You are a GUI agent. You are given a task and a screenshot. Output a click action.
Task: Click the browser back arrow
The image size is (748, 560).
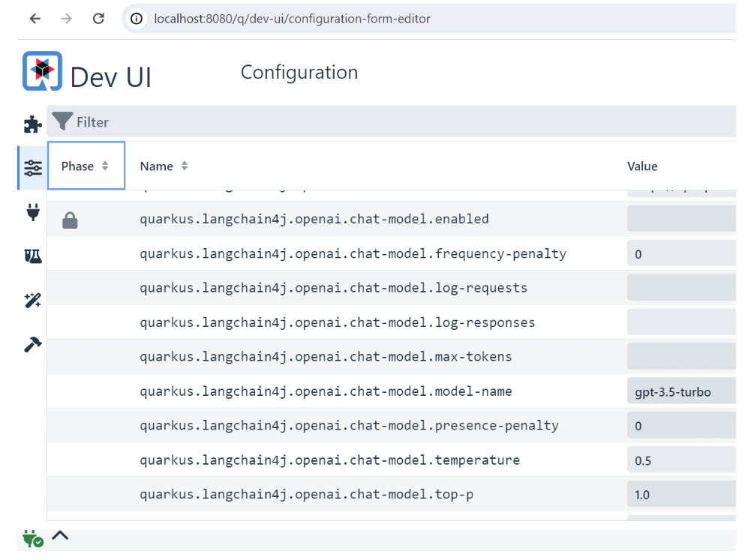click(35, 19)
